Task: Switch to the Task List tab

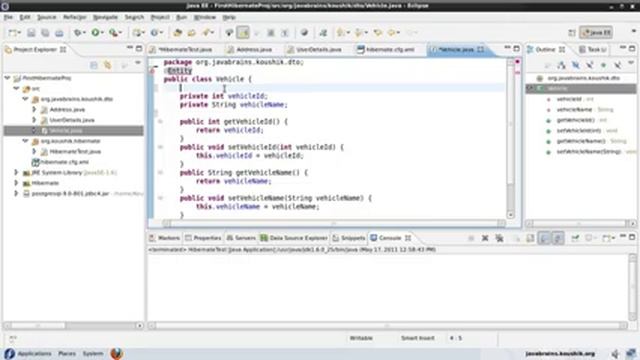Action: (x=592, y=49)
